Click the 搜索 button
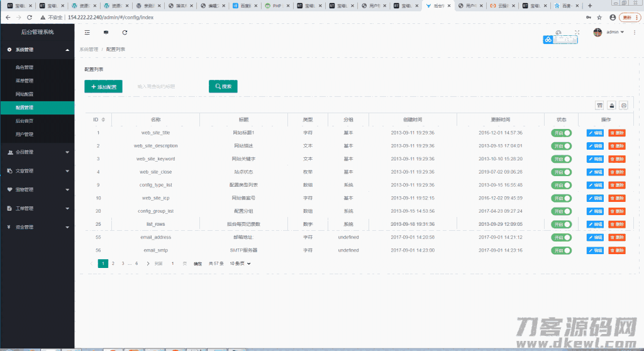Image resolution: width=644 pixels, height=351 pixels. (x=223, y=87)
